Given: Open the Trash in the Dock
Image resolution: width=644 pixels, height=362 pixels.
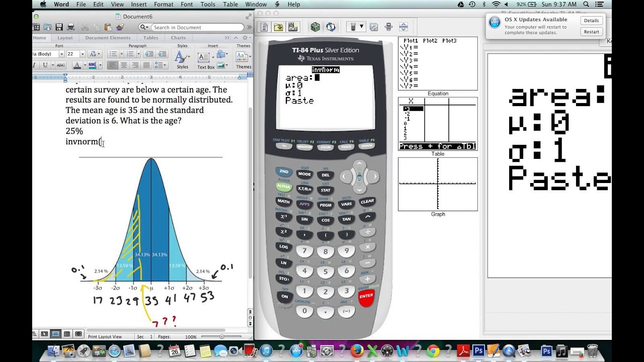Looking at the screenshot, I should click(x=593, y=350).
